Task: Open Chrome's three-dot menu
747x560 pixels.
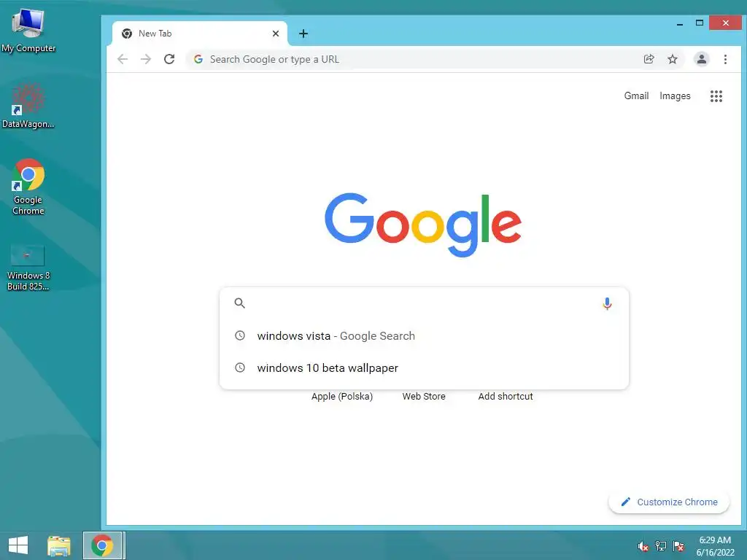Action: coord(725,59)
